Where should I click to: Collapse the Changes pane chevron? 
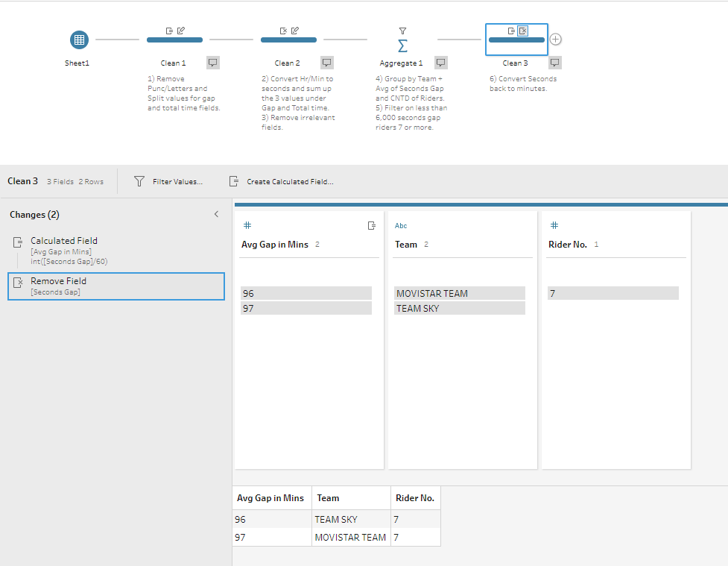(x=216, y=214)
